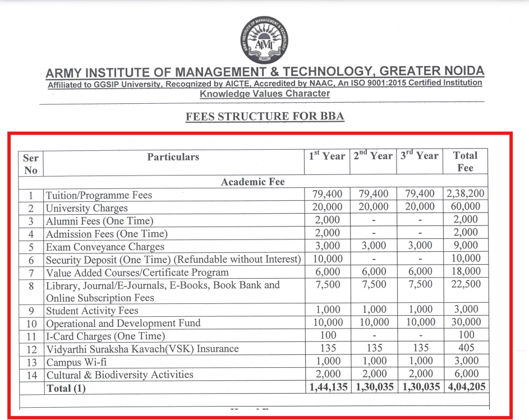Click the AIMT institute logo emblem

(264, 39)
